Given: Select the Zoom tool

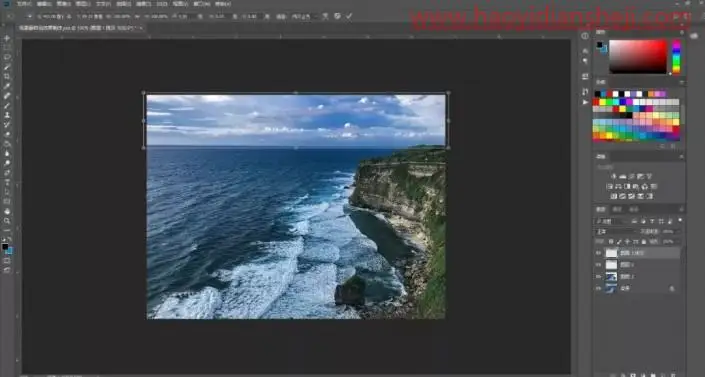Looking at the screenshot, I should click(x=7, y=221).
